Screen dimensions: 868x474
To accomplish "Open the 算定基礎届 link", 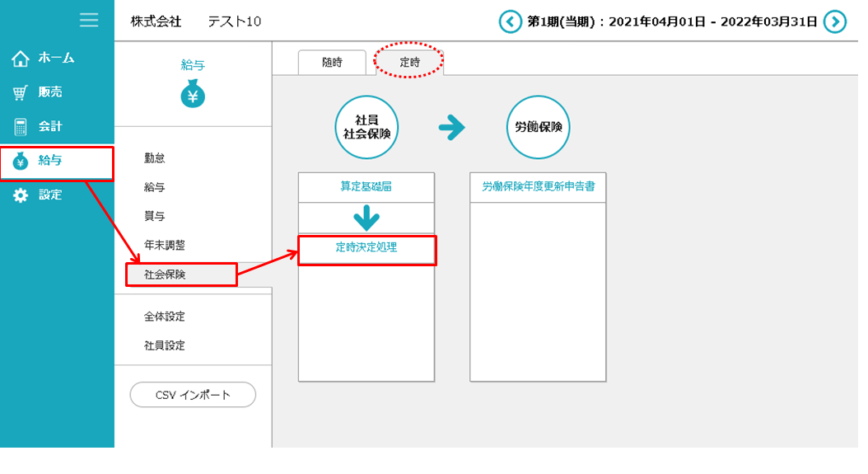I will coord(366,187).
